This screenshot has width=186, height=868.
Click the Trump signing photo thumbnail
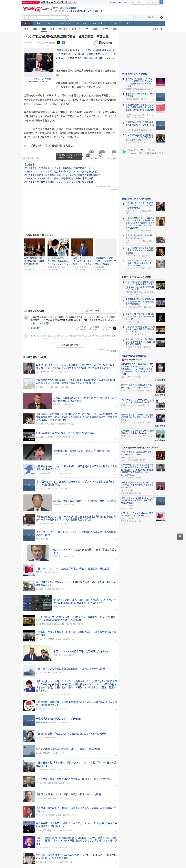pyautogui.click(x=39, y=62)
